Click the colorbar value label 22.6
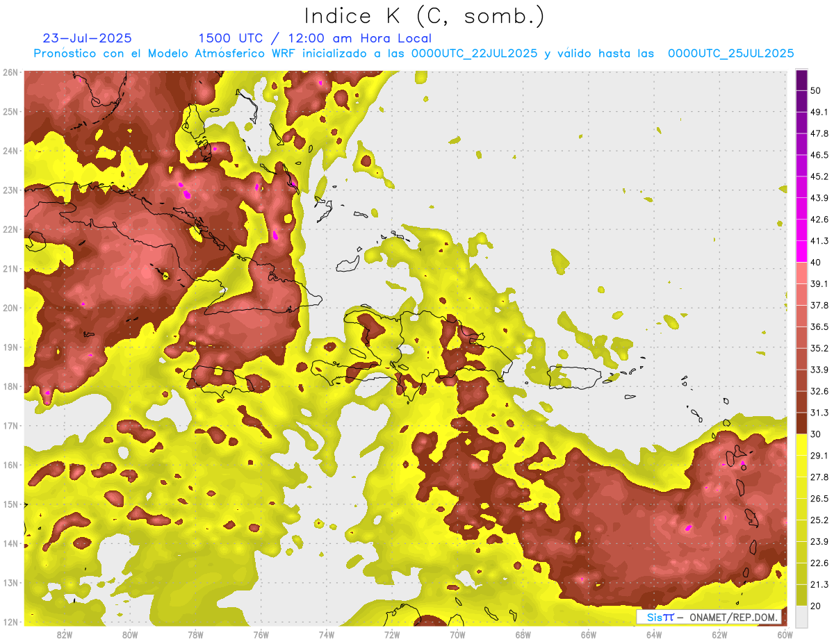This screenshot has height=644, width=834. point(819,563)
